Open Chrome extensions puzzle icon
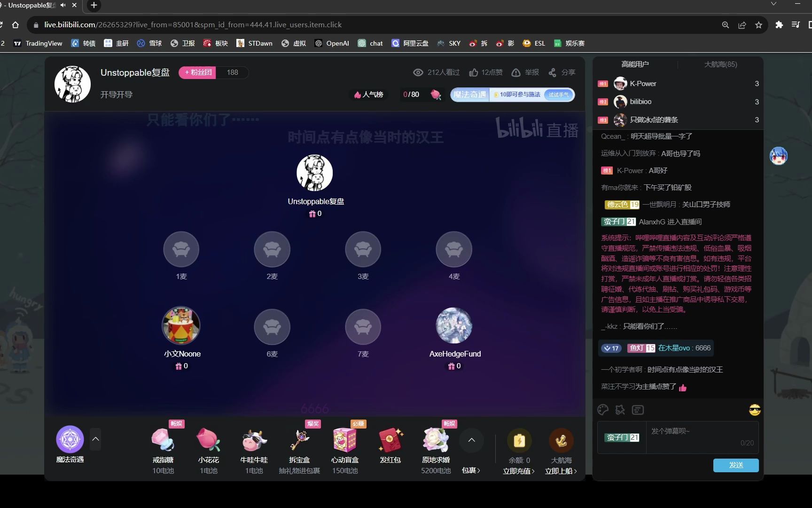Viewport: 812px width, 508px height. tap(779, 25)
